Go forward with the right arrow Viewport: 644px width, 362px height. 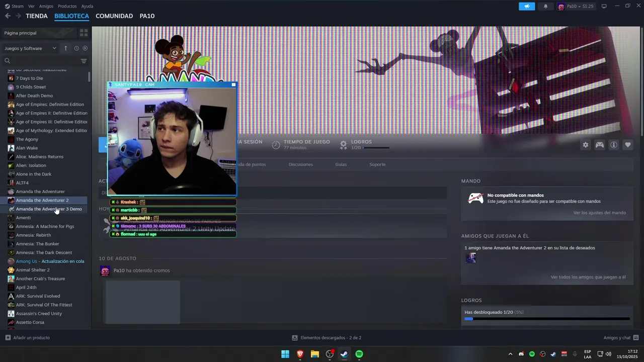18,16
